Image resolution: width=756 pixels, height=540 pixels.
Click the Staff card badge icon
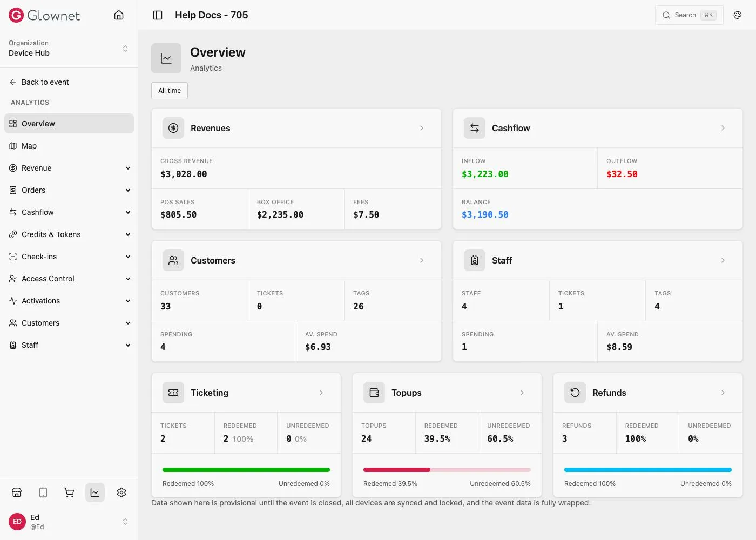point(475,260)
